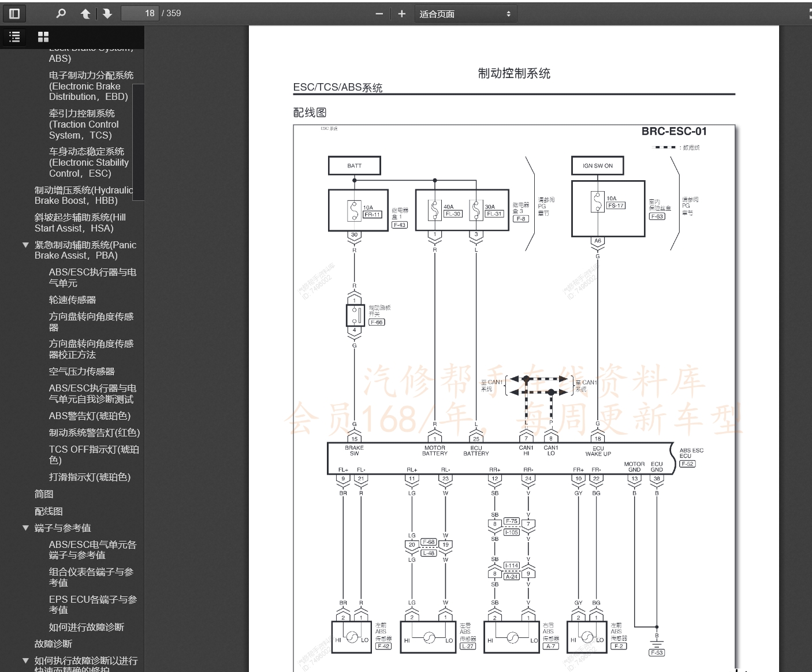The height and width of the screenshot is (672, 812).
Task: Switch to page thumbnails view
Action: [x=43, y=36]
